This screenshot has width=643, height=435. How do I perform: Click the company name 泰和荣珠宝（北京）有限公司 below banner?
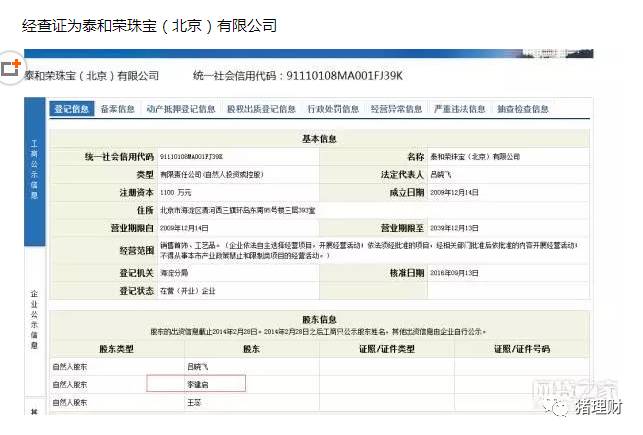[92, 76]
